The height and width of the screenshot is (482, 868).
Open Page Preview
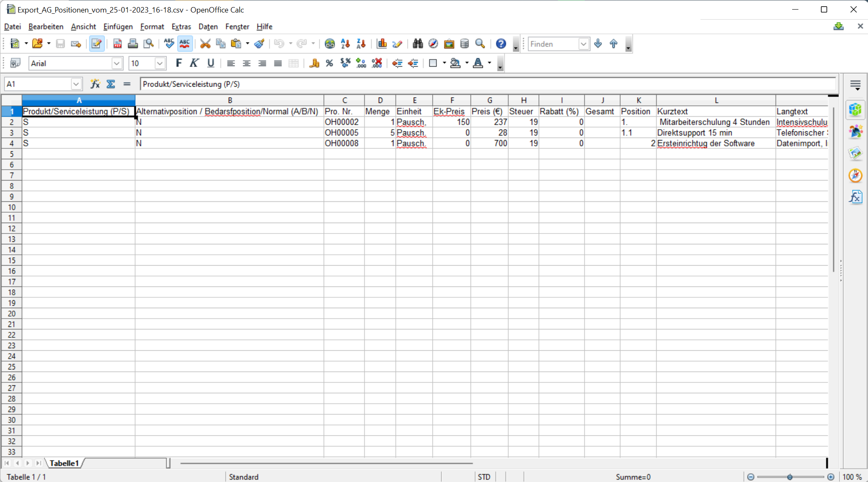(x=148, y=44)
